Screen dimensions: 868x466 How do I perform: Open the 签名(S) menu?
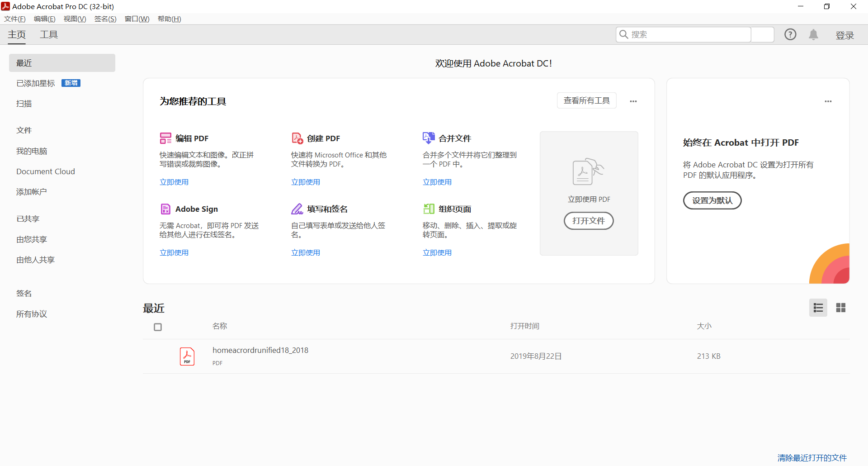(x=105, y=19)
